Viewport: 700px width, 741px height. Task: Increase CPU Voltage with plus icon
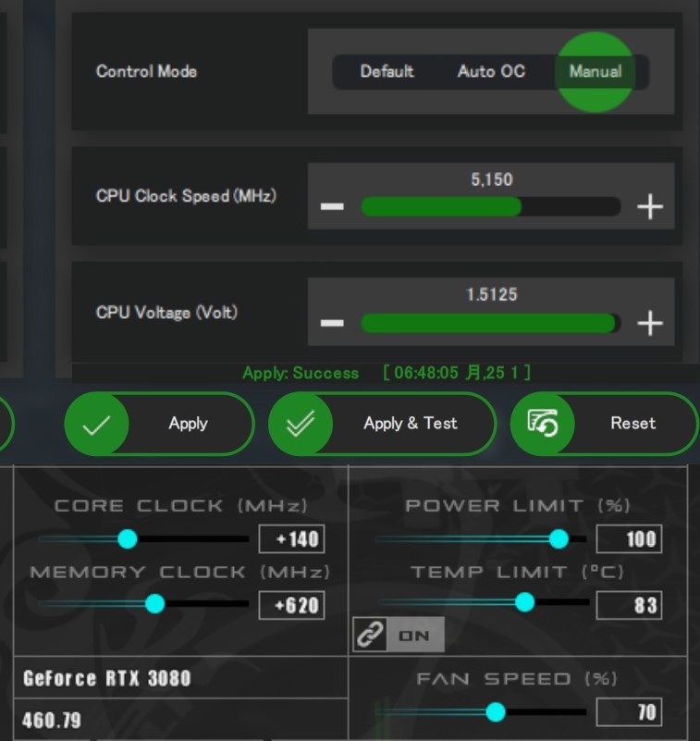(650, 323)
